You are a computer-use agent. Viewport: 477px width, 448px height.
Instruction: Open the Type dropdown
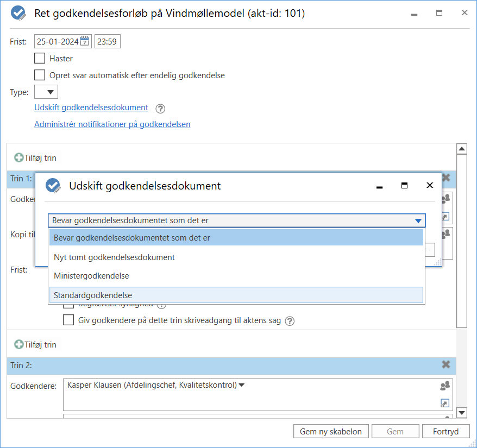[46, 92]
